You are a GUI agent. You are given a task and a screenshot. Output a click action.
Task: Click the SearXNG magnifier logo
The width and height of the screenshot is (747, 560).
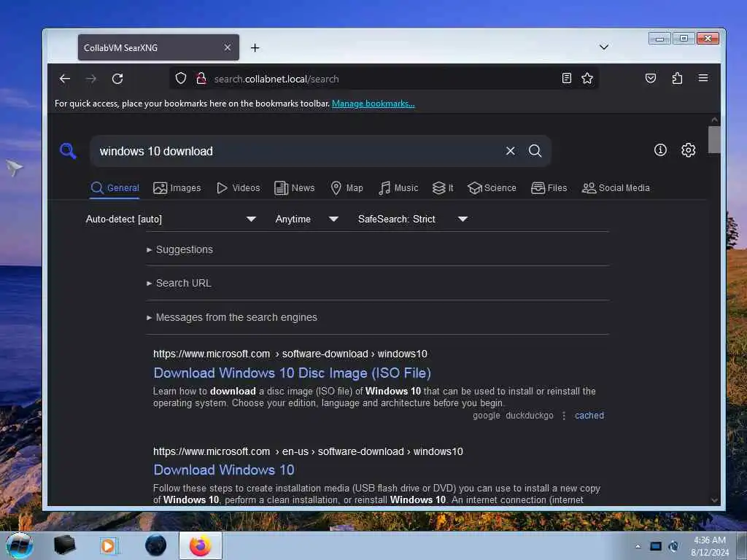[x=68, y=151]
